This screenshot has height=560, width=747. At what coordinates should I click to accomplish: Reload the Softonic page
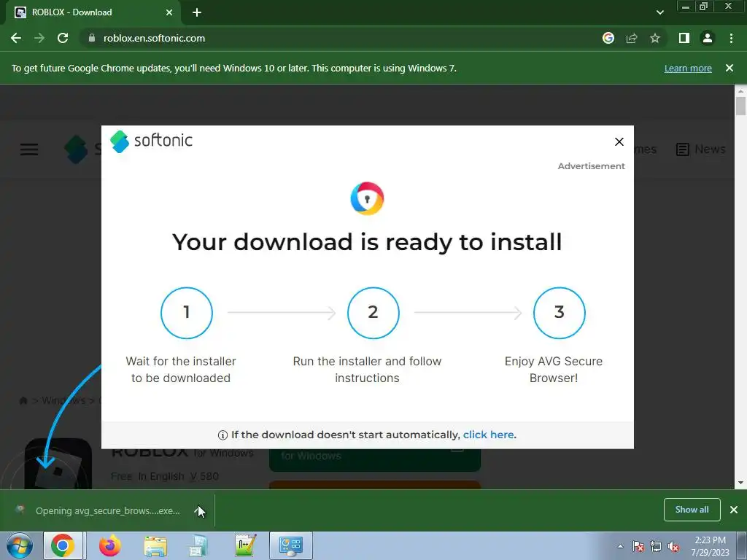click(x=63, y=38)
